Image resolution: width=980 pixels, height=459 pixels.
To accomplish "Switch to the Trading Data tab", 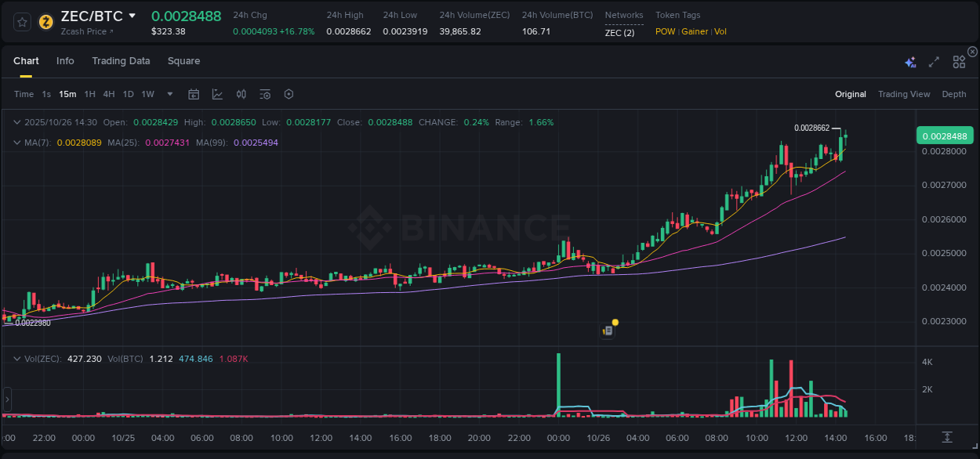I will point(121,60).
